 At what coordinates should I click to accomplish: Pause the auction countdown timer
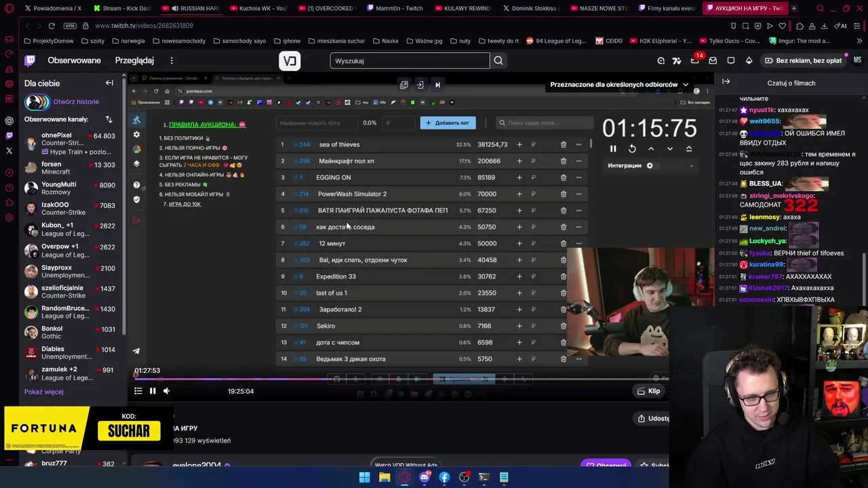tap(613, 148)
